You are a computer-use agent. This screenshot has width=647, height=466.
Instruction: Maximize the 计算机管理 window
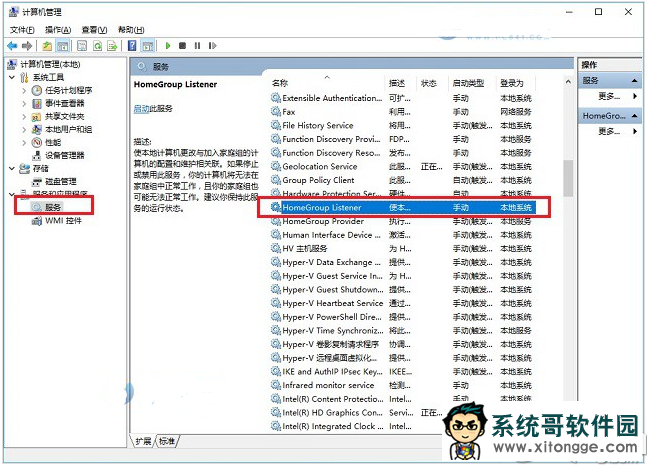[x=598, y=12]
